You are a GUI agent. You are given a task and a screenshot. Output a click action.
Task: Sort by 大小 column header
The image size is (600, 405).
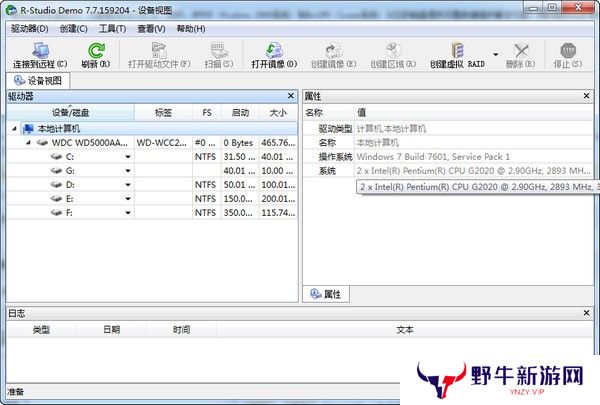pos(278,113)
